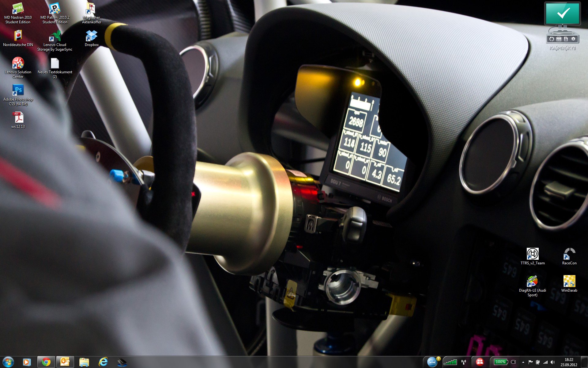Show hidden tray icons arrow
Image resolution: width=588 pixels, height=368 pixels.
coord(523,362)
